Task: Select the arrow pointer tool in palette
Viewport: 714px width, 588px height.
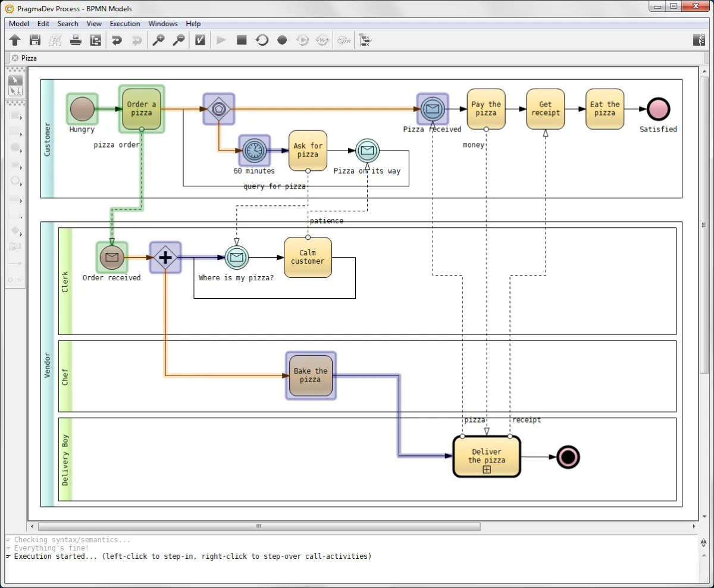Action: 15,80
